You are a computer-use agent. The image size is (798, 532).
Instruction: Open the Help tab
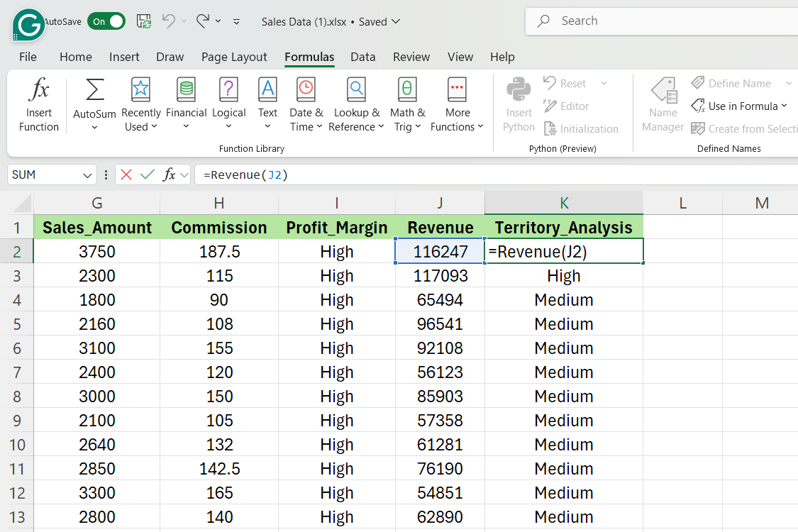click(502, 57)
